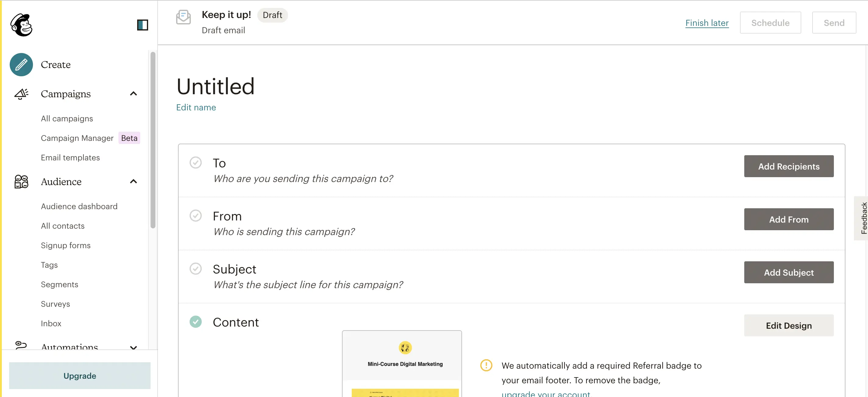Click the From section status circle
This screenshot has height=397, width=868.
[x=196, y=216]
